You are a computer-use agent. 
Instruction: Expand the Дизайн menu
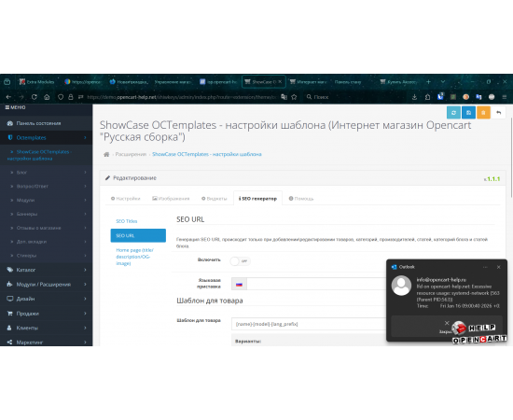[x=46, y=299]
